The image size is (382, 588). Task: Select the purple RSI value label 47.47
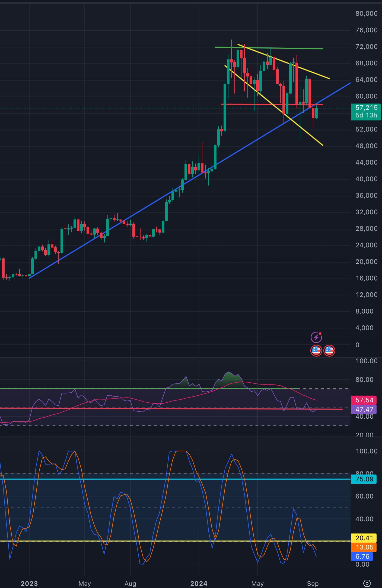click(x=364, y=409)
